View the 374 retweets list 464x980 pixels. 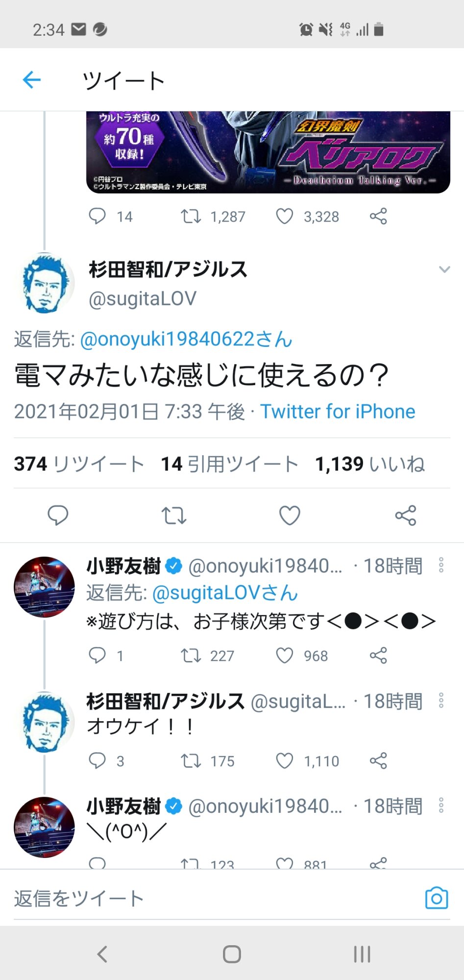pos(79,464)
